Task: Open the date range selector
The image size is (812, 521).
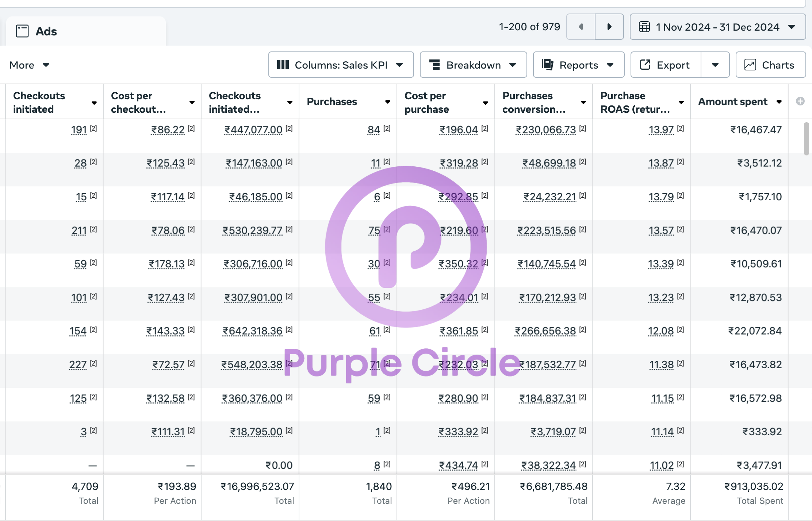Action: point(717,27)
